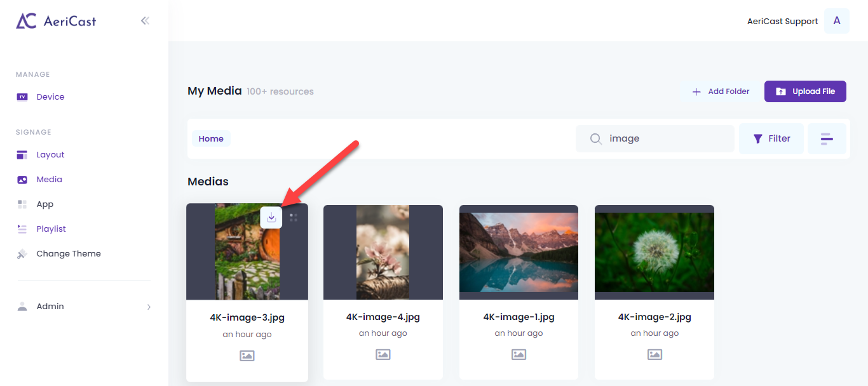Open mountain lake thumbnail 4K-image-1.jpg

[519, 252]
